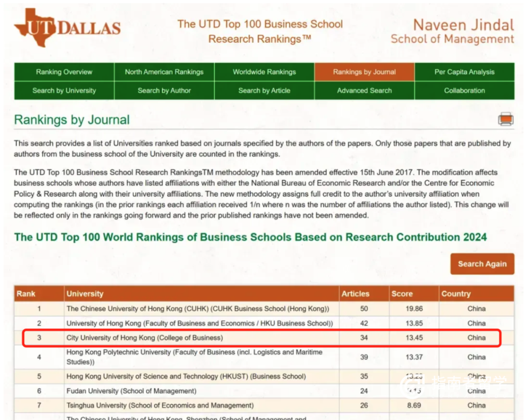This screenshot has height=420, width=531.
Task: Click the UT Dallas logo
Action: [67, 28]
